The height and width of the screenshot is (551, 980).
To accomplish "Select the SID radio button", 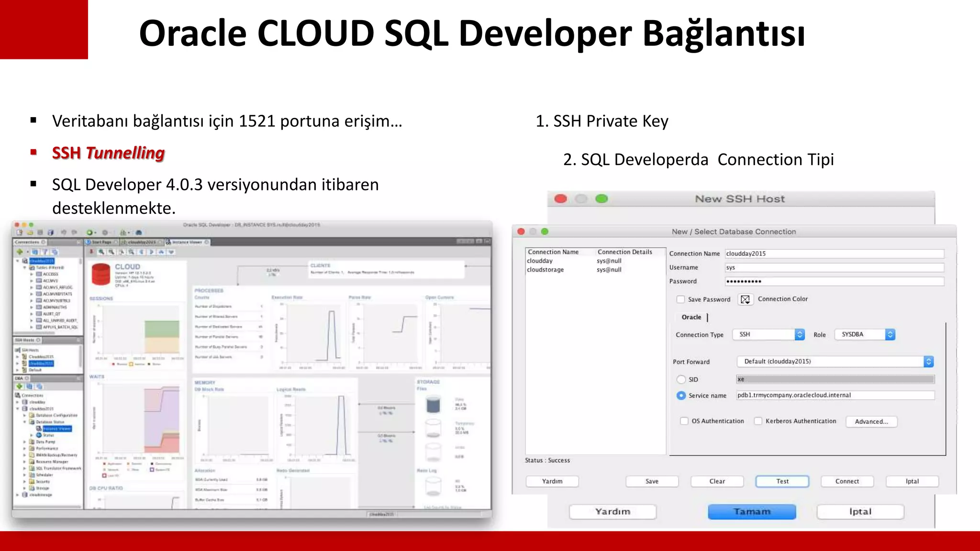I will click(x=681, y=379).
